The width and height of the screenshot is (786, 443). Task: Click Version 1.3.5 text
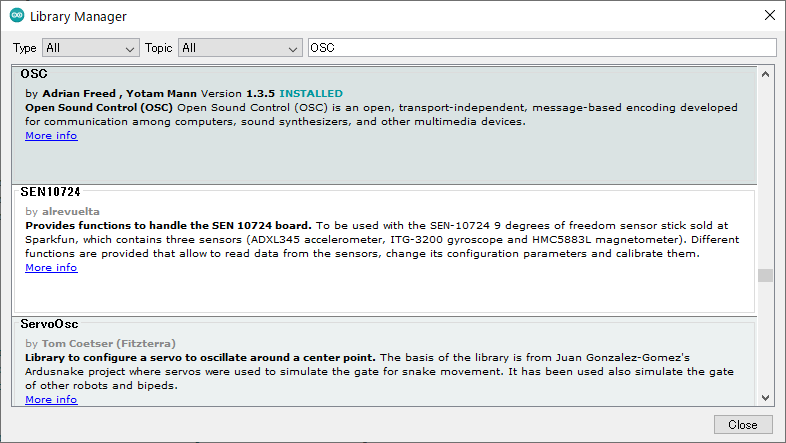click(238, 93)
